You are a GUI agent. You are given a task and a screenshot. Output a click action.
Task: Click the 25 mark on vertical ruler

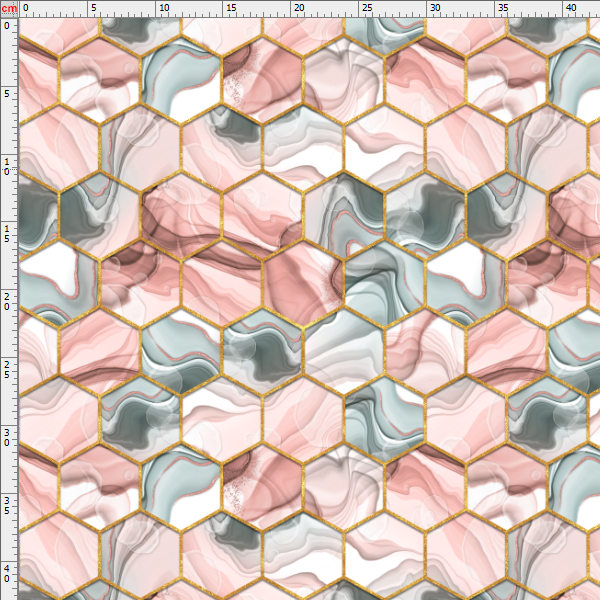[7, 370]
